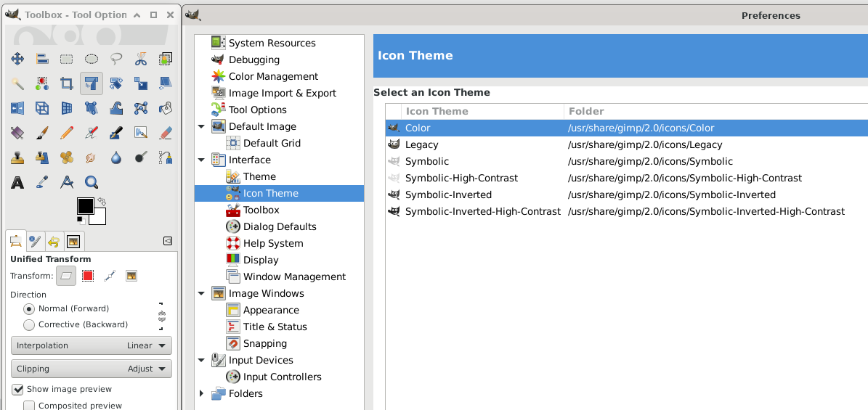Pick the Ellipse Select tool

92,59
